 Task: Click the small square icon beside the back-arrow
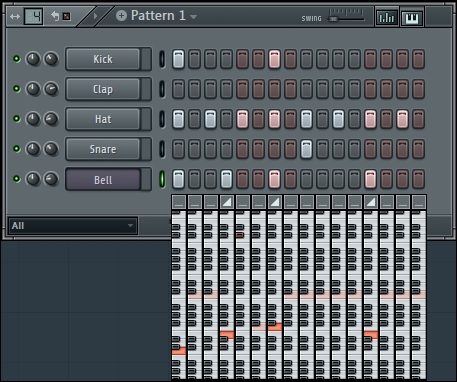click(67, 16)
